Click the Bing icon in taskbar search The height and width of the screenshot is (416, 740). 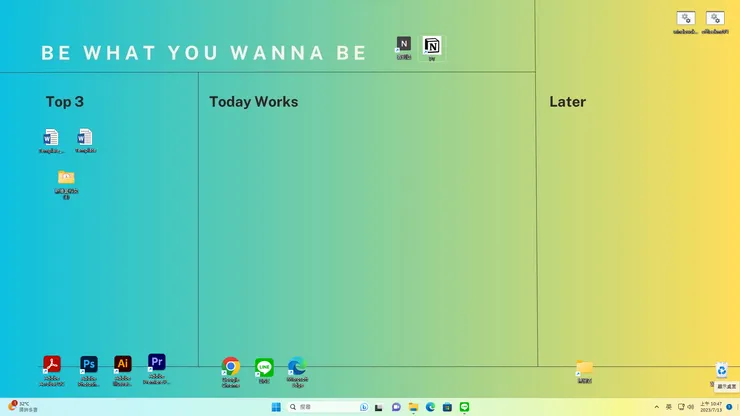tap(364, 407)
